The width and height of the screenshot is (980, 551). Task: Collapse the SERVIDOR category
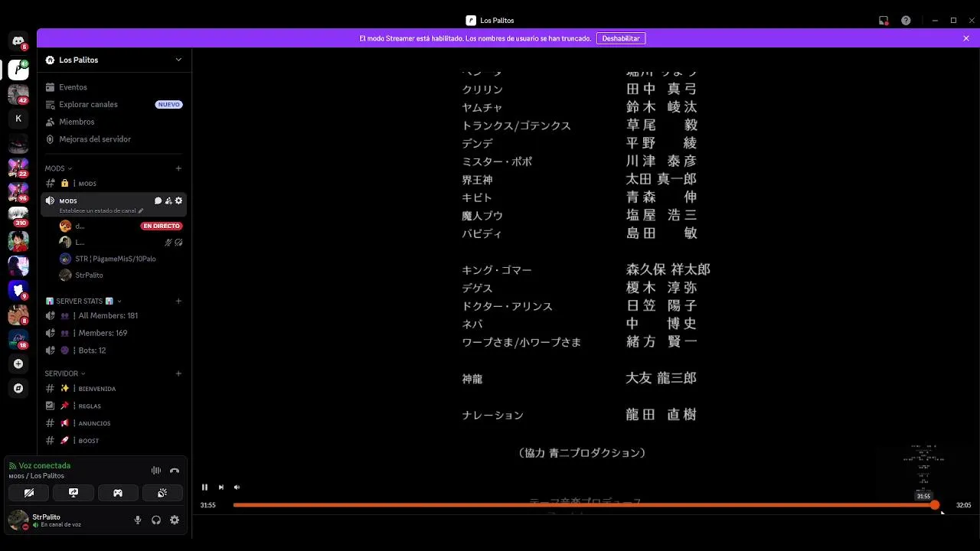coord(64,373)
